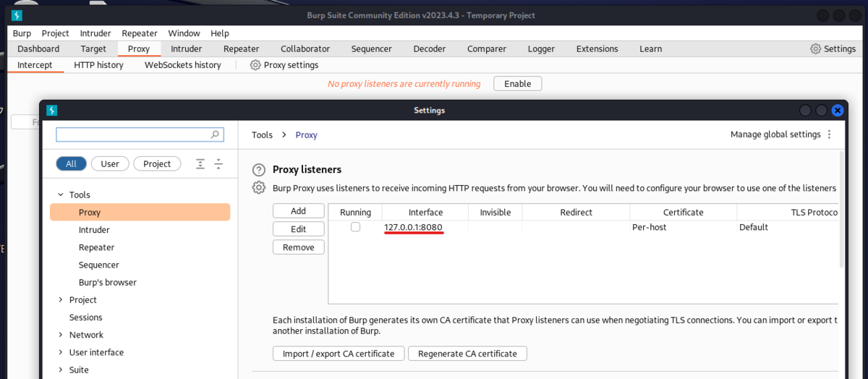Open the Repeater menu in menu bar
This screenshot has height=379, width=868.
140,33
